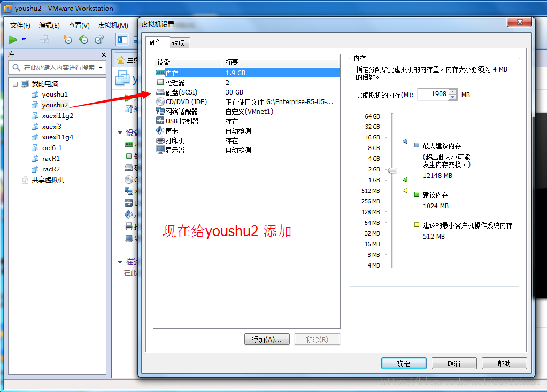Viewport: 547px width, 392px height.
Task: Click the Cancel (取消) button
Action: pyautogui.click(x=454, y=363)
